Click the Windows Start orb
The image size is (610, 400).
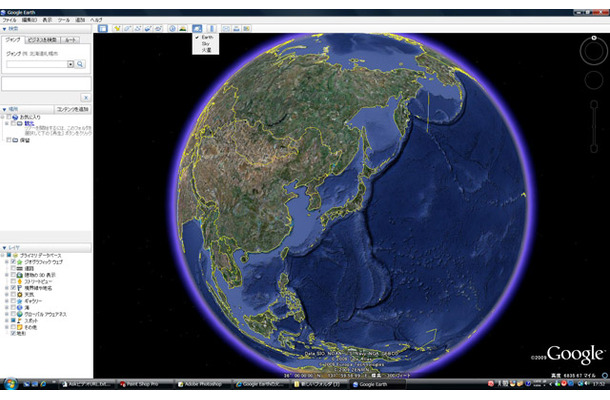tap(10, 384)
